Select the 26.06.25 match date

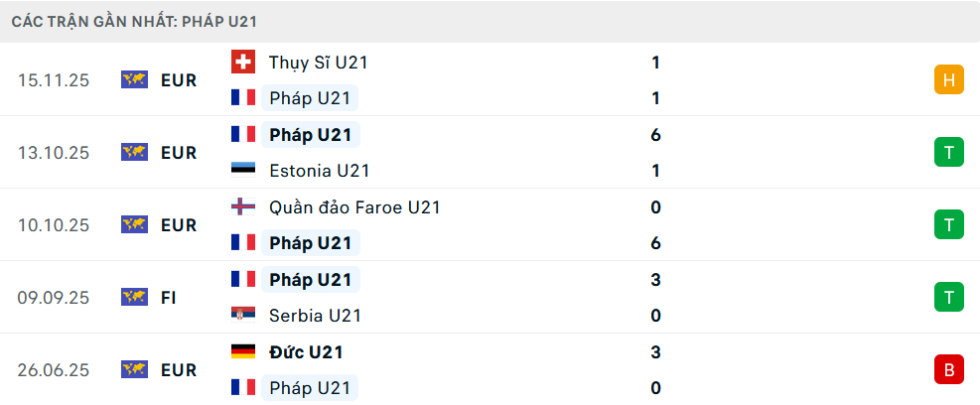coord(54,370)
